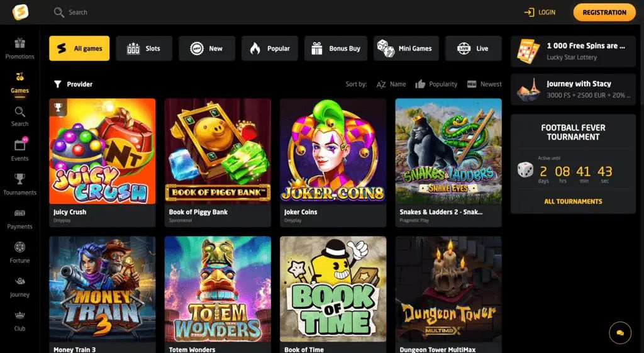Open the 1 000 Free Spins promo banner

pyautogui.click(x=573, y=52)
